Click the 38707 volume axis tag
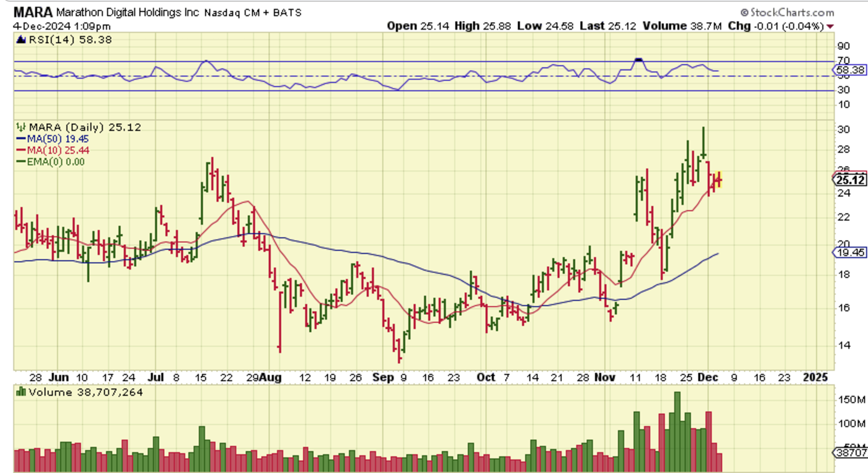The height and width of the screenshot is (473, 868). coord(851,453)
